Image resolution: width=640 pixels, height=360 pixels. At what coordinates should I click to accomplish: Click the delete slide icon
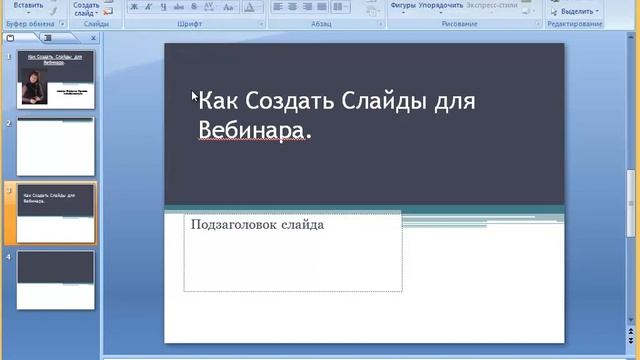coord(108,12)
